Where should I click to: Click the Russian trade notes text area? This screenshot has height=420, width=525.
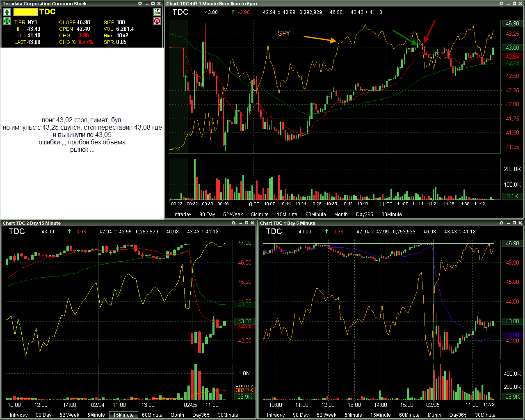[x=82, y=135]
